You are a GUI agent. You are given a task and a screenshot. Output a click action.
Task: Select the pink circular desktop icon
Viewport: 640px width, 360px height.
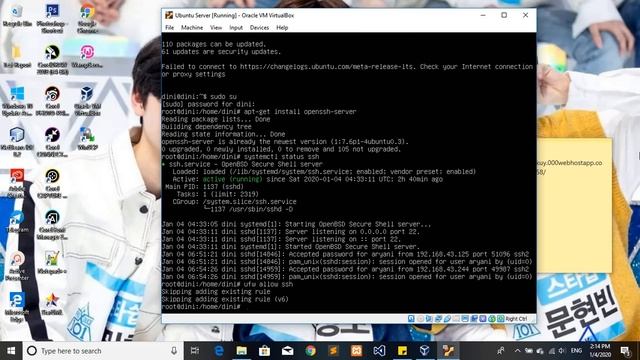[87, 56]
